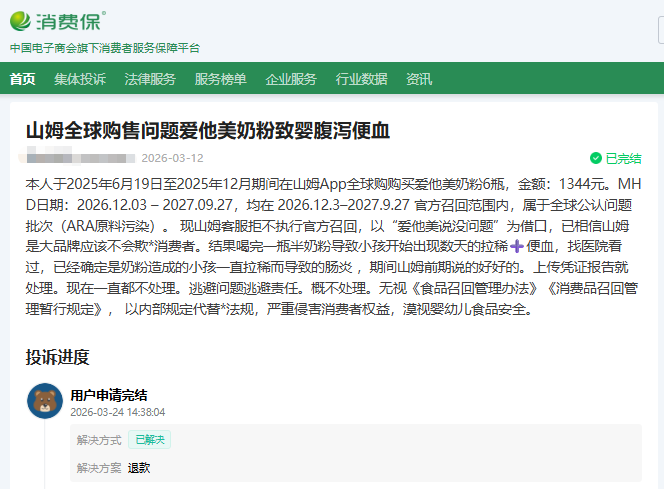Click the green checkmark beside 已完结
The width and height of the screenshot is (664, 489).
(x=596, y=158)
